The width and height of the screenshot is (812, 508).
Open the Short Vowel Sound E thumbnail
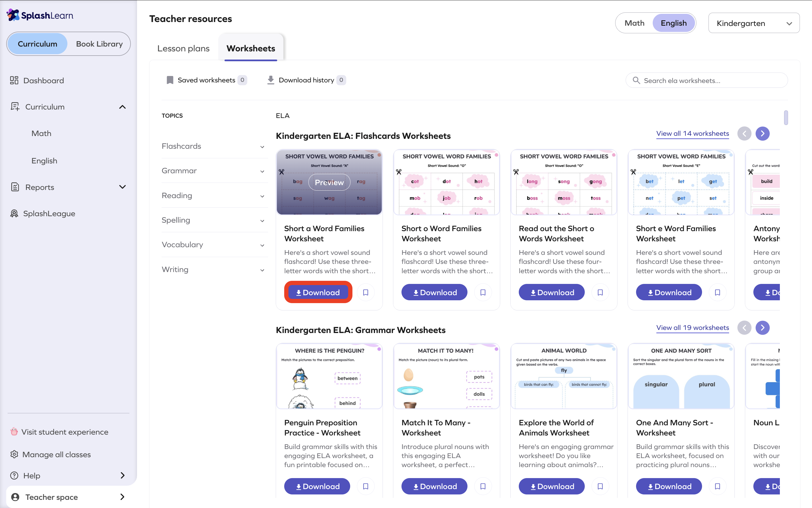pyautogui.click(x=681, y=182)
